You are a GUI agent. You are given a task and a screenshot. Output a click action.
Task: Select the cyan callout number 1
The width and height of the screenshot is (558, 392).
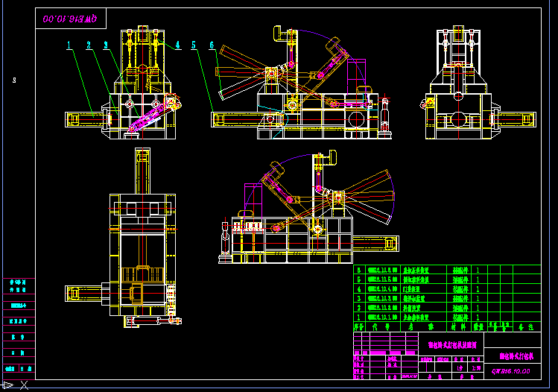click(x=69, y=45)
